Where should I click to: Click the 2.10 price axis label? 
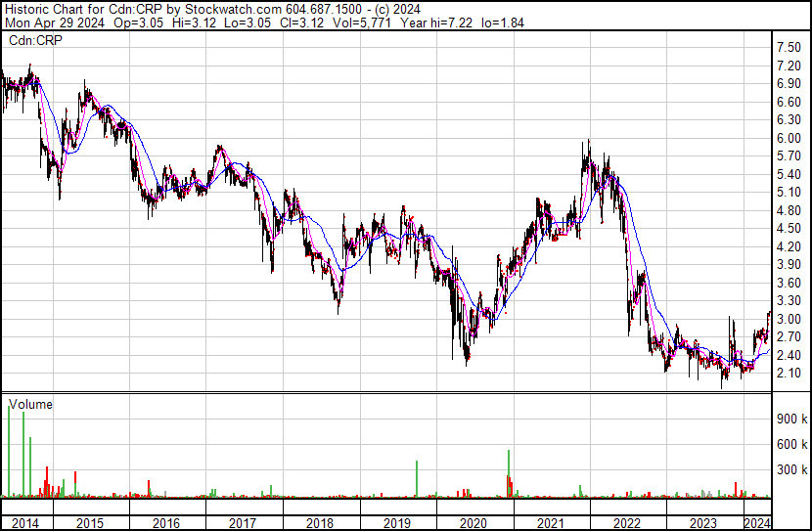[789, 374]
